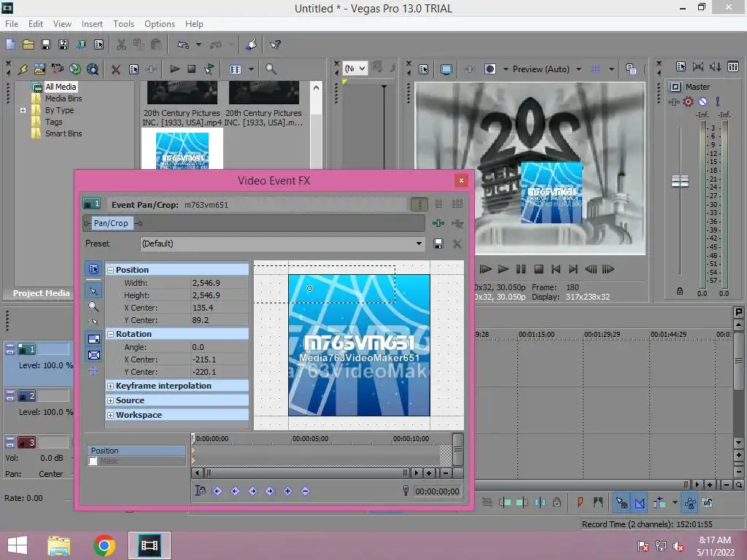Viewport: 747px width, 560px height.
Task: Open Project Video Properties in preview window
Action: tap(424, 69)
